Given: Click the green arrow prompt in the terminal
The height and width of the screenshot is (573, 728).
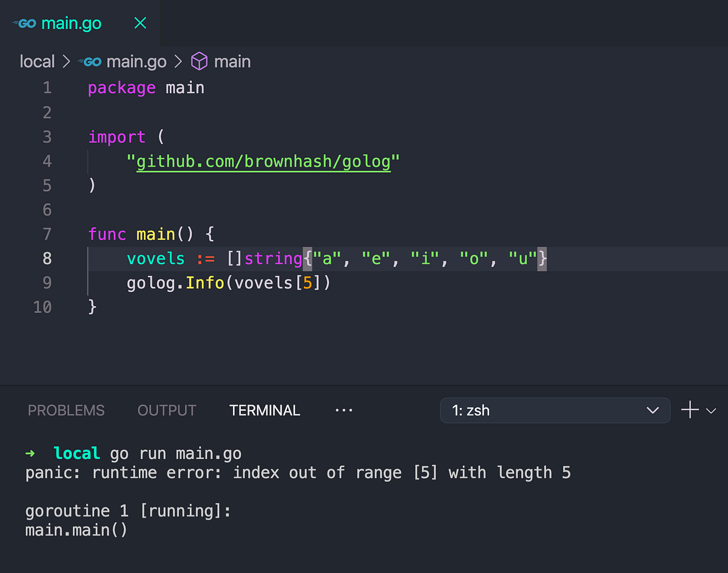Looking at the screenshot, I should [x=29, y=452].
